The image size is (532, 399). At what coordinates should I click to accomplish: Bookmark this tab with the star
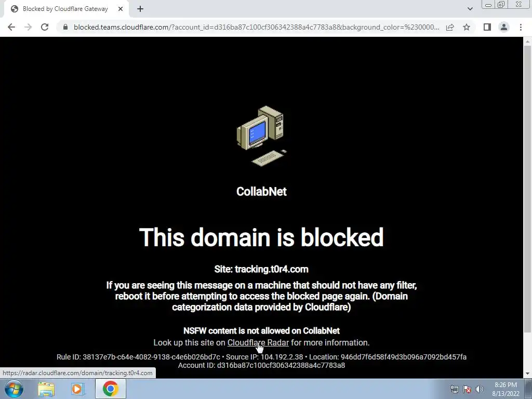467,27
